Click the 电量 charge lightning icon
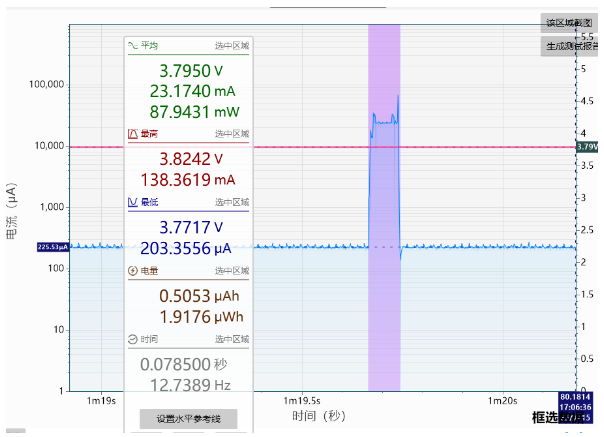The width and height of the screenshot is (604, 437). (133, 271)
